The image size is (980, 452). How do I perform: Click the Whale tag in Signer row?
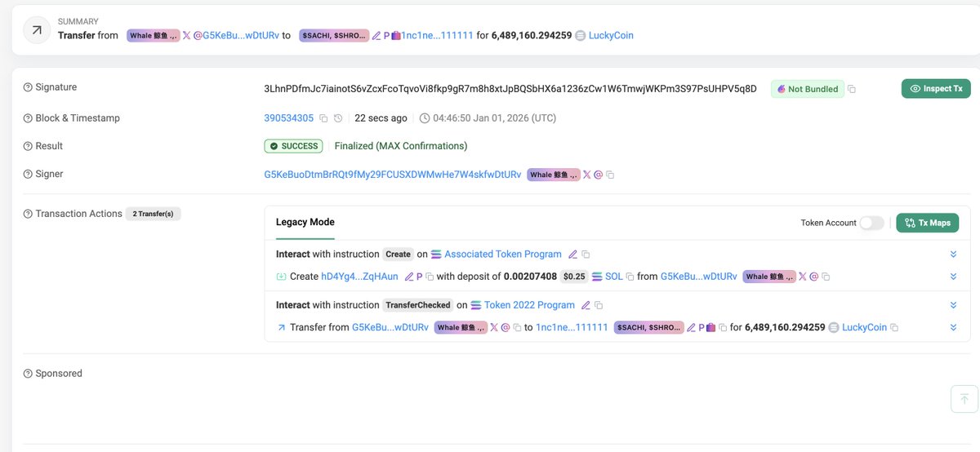(x=554, y=175)
